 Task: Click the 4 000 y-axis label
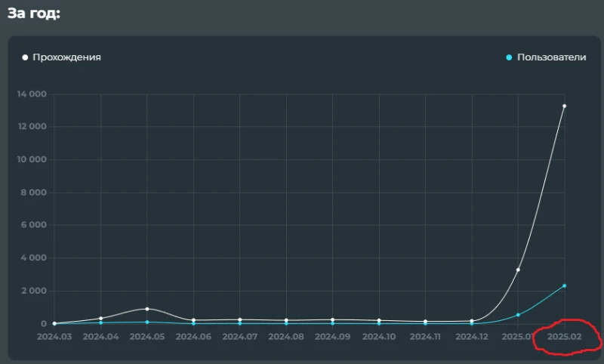tap(33, 258)
